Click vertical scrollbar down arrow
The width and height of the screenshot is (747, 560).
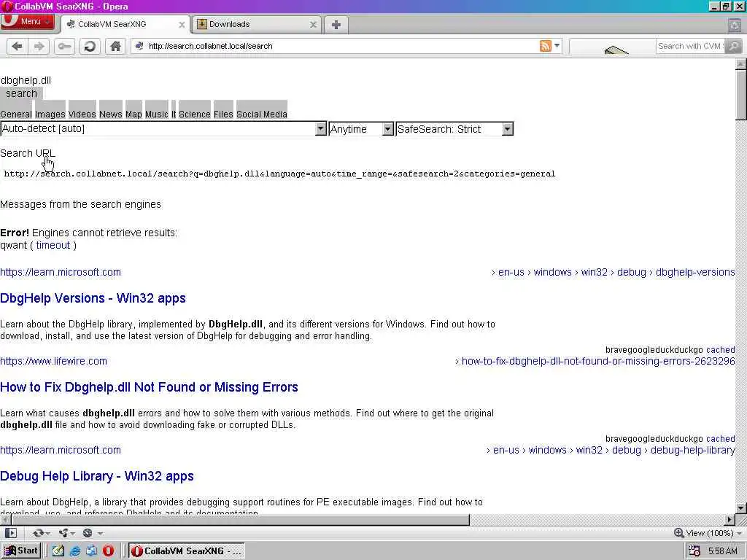[741, 508]
